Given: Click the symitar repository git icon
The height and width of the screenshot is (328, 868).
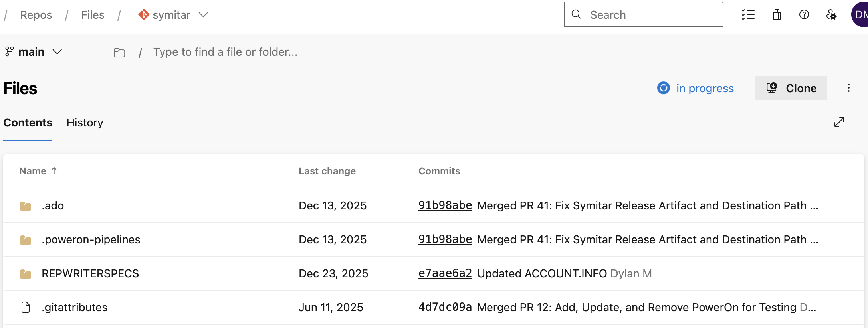Looking at the screenshot, I should click(144, 15).
